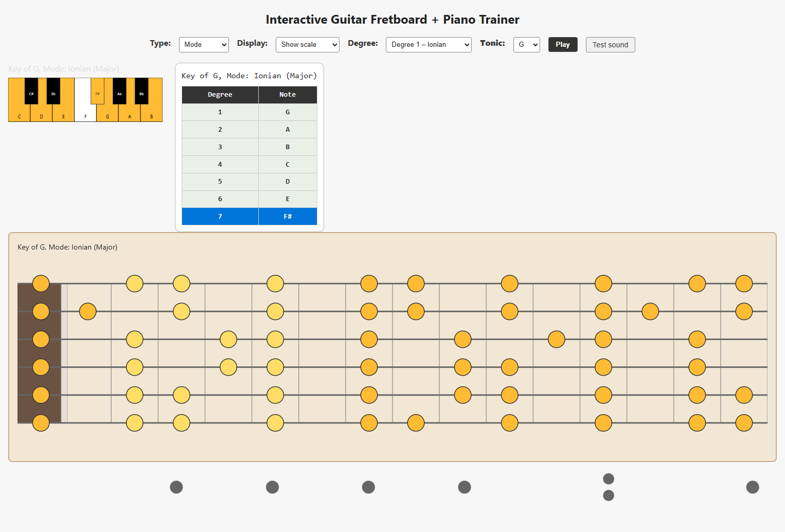This screenshot has height=532, width=785.
Task: Click note C in the degree 4 row
Action: pos(288,165)
